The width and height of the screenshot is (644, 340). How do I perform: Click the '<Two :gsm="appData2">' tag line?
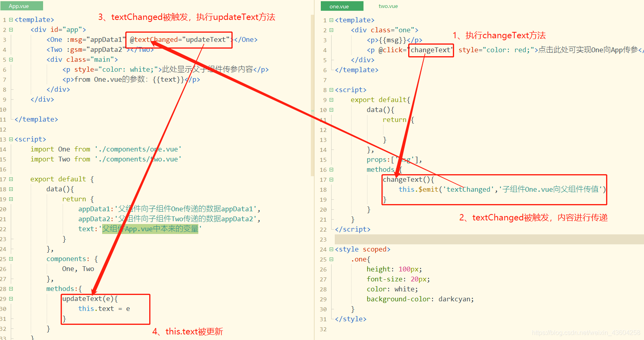pyautogui.click(x=100, y=49)
